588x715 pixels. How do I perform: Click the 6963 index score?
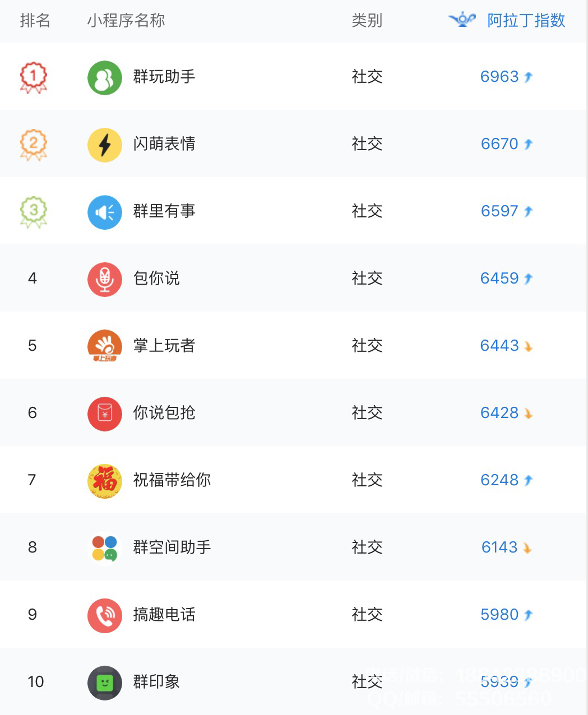pyautogui.click(x=499, y=77)
